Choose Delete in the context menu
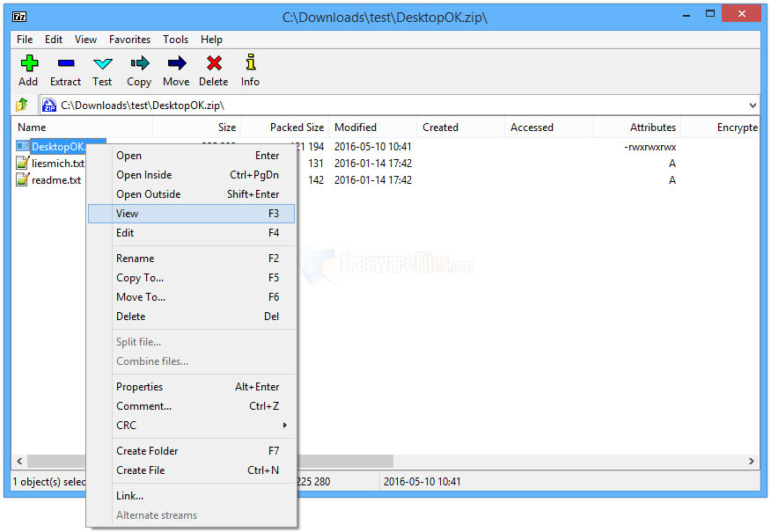771x532 pixels. [192, 317]
